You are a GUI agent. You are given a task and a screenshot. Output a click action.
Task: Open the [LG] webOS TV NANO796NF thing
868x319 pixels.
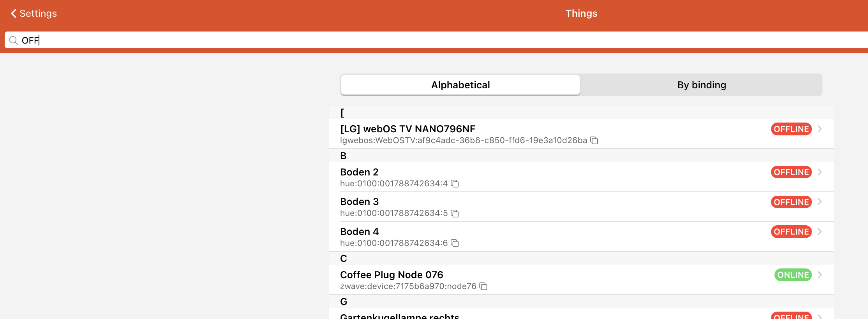(x=408, y=129)
